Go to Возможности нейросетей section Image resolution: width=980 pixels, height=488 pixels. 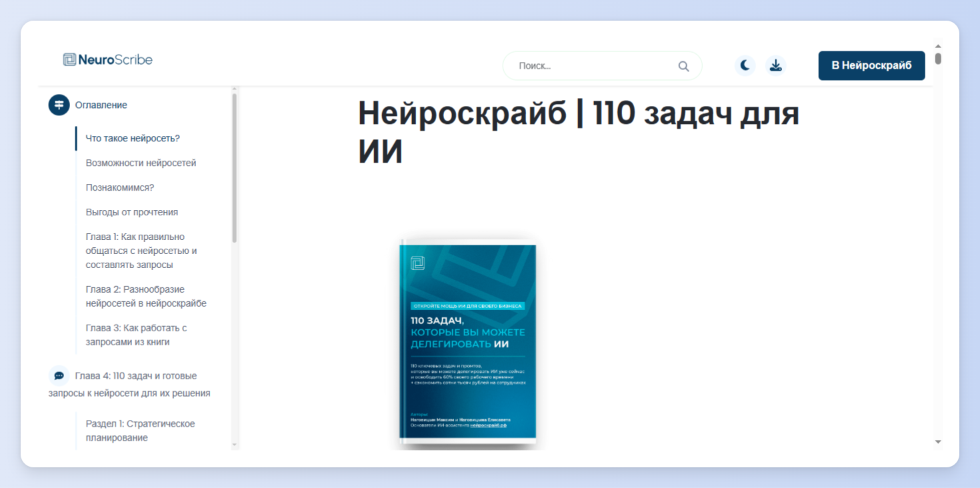(141, 163)
